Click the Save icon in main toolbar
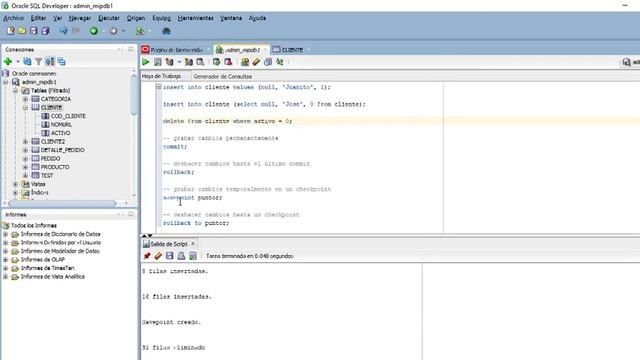Viewport: 640px width, 360px height. (33, 31)
